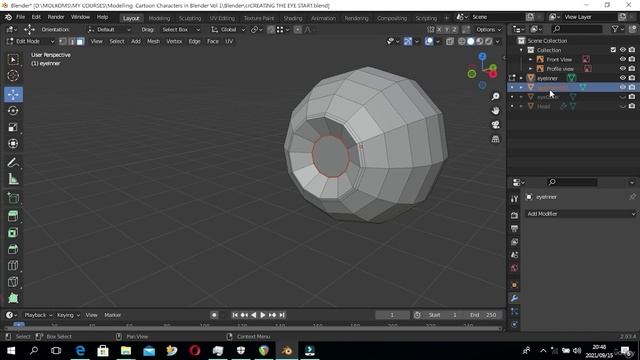The height and width of the screenshot is (360, 640).
Task: Toggle X-ray view
Action: [x=449, y=41]
